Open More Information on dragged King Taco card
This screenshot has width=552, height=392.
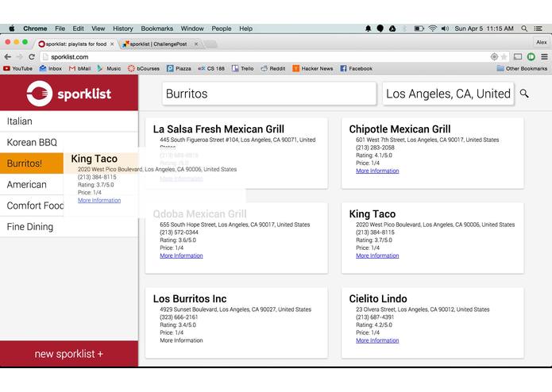[99, 201]
